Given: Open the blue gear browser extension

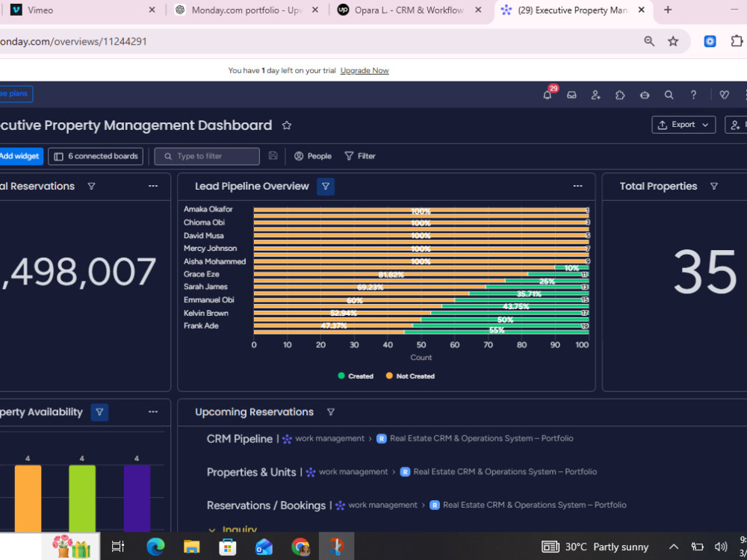Looking at the screenshot, I should (x=710, y=41).
